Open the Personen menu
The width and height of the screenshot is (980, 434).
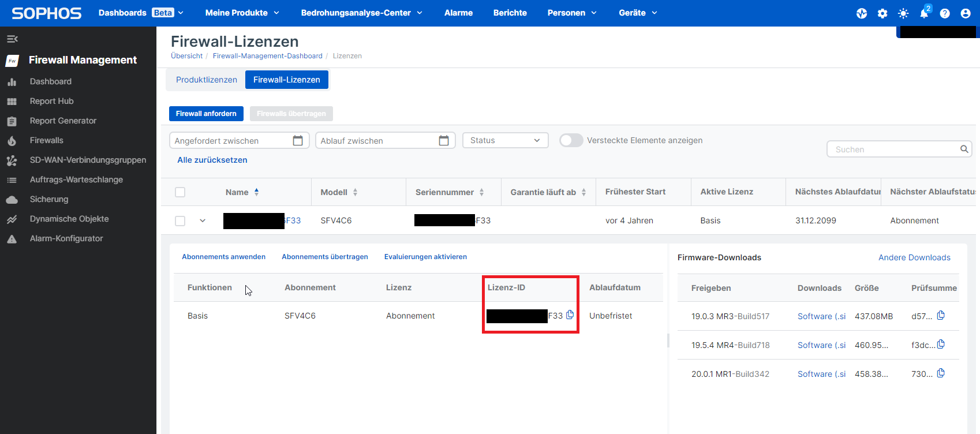coord(573,13)
